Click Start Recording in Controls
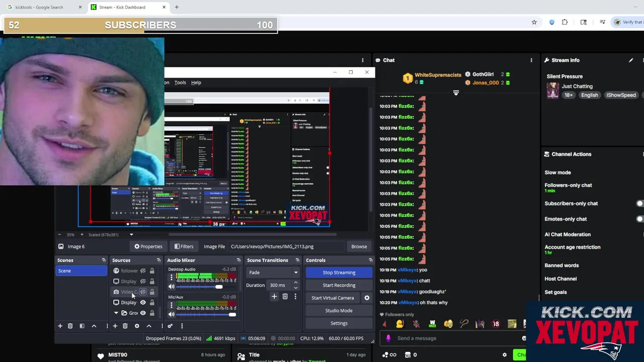Image resolution: width=644 pixels, height=362 pixels. pyautogui.click(x=339, y=285)
